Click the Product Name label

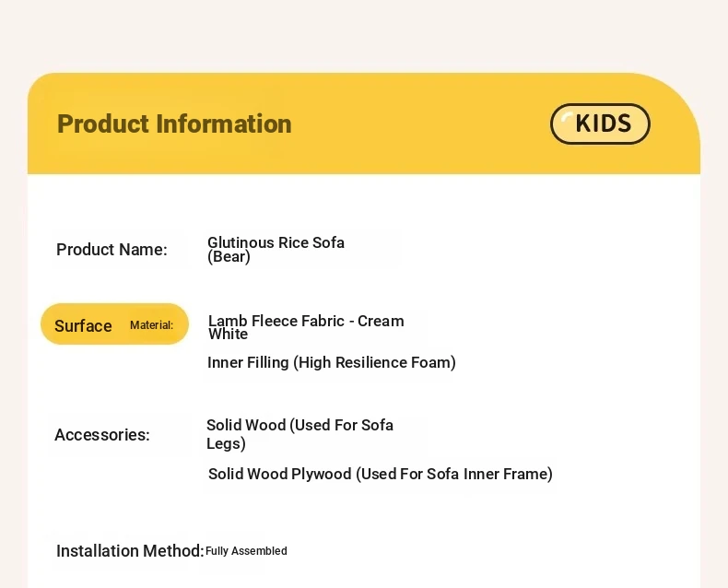[x=112, y=250]
